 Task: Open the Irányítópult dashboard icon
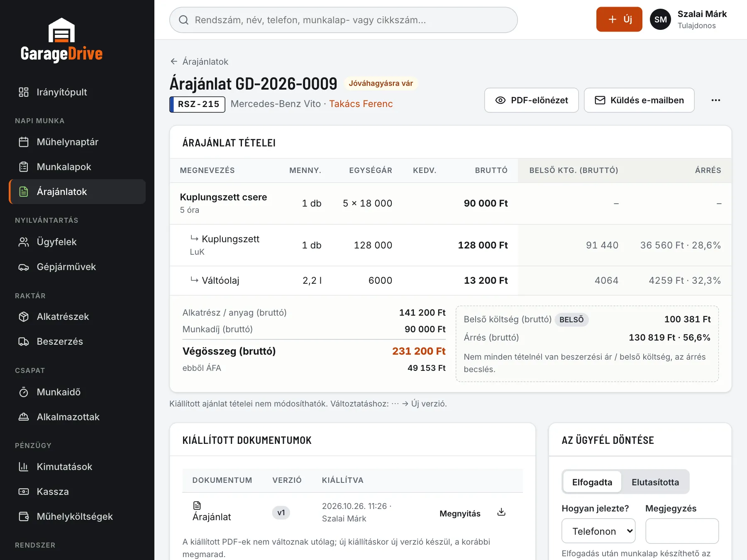[24, 92]
